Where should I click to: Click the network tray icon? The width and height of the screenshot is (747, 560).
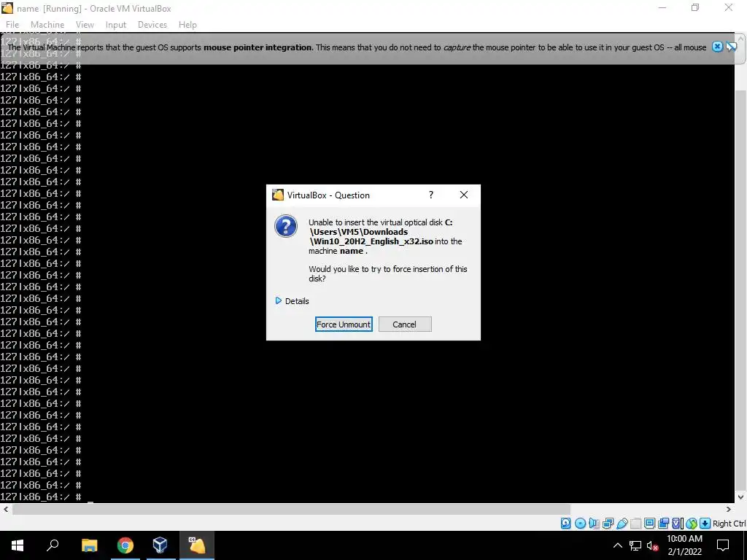(635, 545)
